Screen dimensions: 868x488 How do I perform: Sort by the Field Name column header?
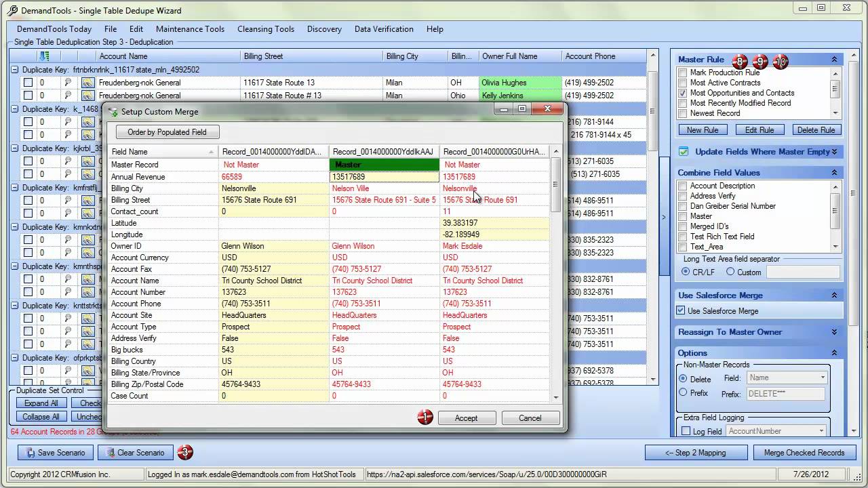point(163,152)
